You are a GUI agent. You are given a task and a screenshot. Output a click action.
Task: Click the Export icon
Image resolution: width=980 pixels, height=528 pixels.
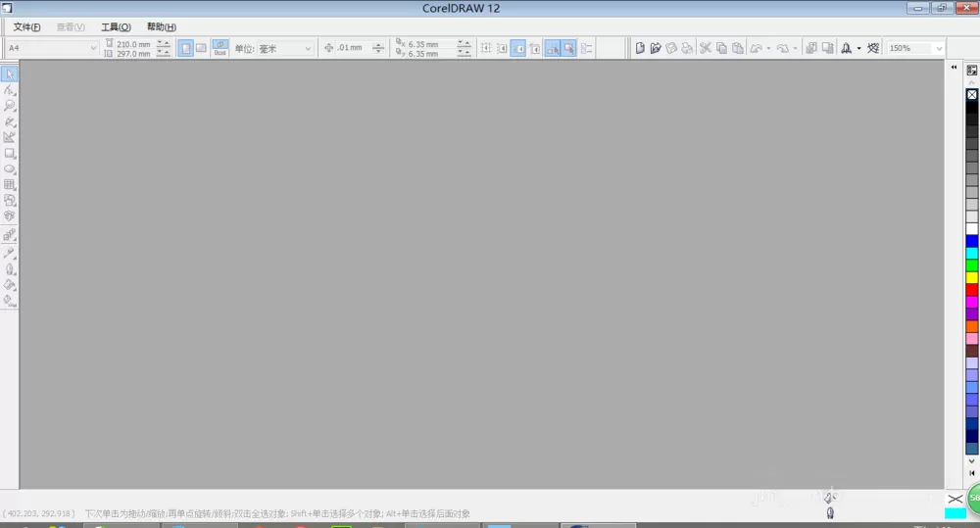pyautogui.click(x=827, y=48)
